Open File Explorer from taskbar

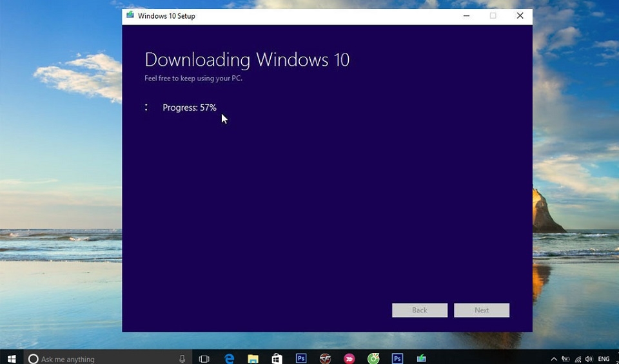[x=253, y=359]
